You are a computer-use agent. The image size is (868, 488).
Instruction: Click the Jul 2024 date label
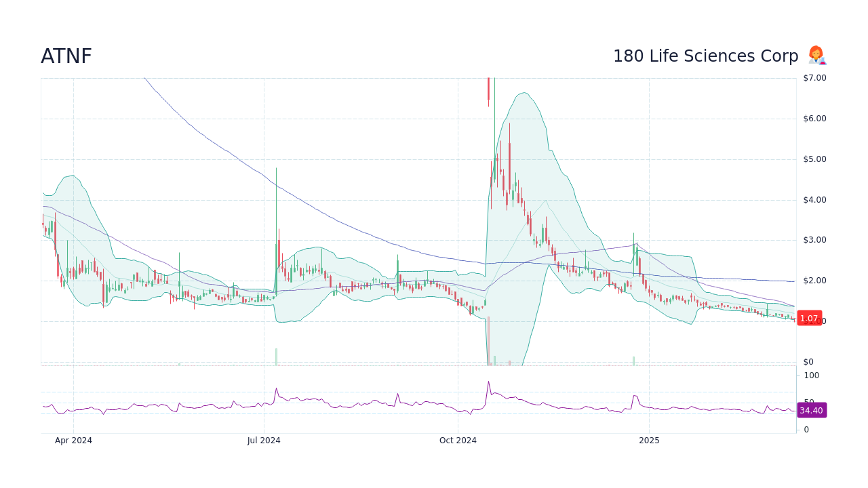(x=264, y=441)
